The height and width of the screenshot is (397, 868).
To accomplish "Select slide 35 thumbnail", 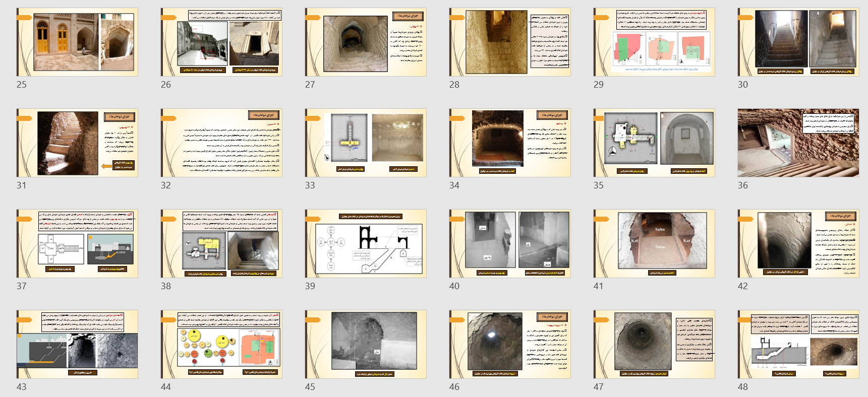I will (x=654, y=143).
